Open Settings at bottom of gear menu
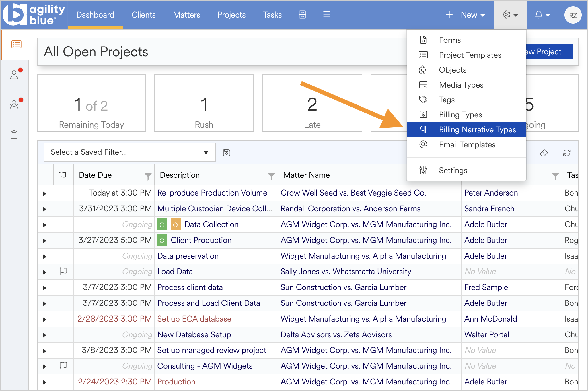Viewport: 588px width, 391px height. coord(466,170)
